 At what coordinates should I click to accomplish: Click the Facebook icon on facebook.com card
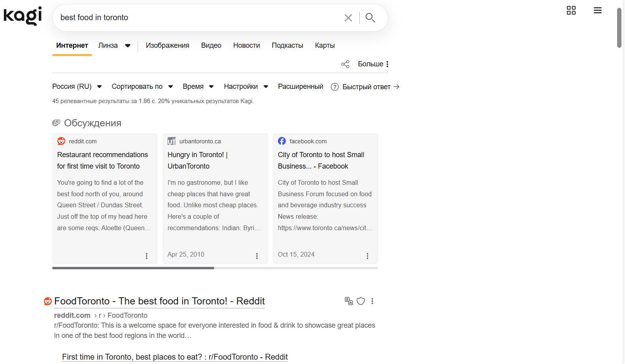point(282,141)
